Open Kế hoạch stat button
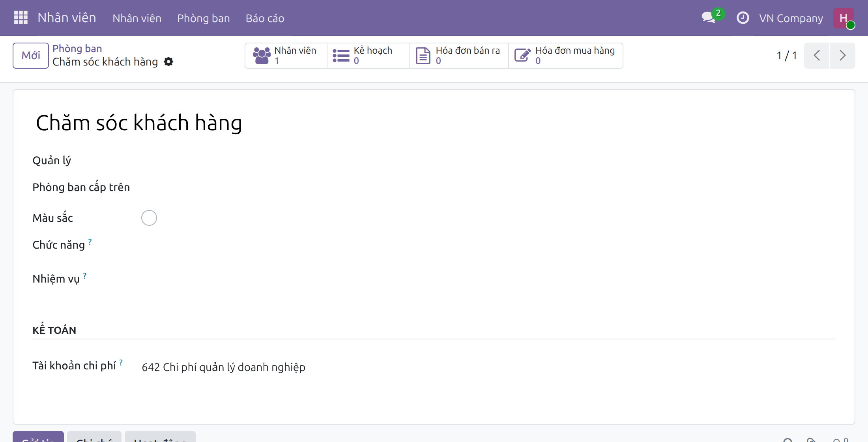The width and height of the screenshot is (868, 442). (x=368, y=56)
